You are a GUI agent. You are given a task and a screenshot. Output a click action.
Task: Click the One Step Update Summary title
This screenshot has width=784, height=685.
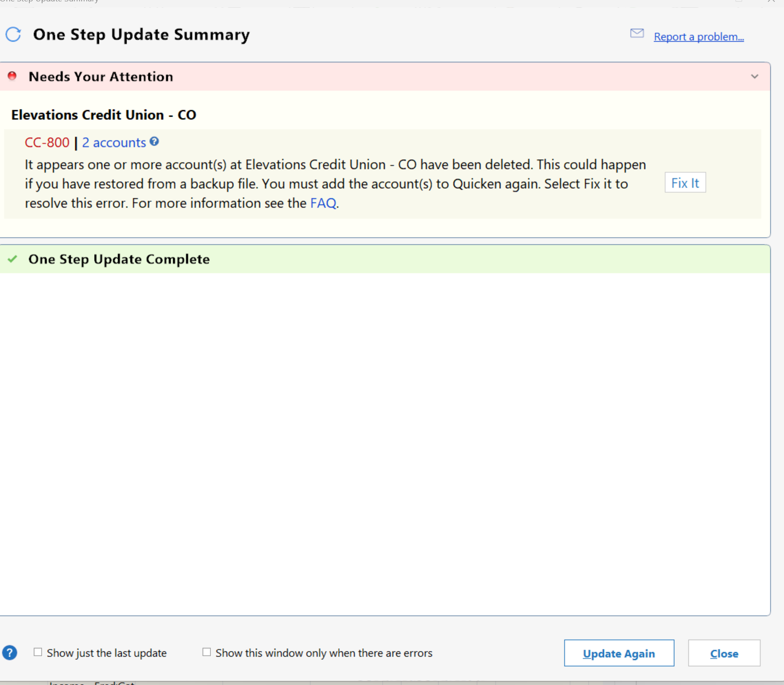[x=141, y=35]
